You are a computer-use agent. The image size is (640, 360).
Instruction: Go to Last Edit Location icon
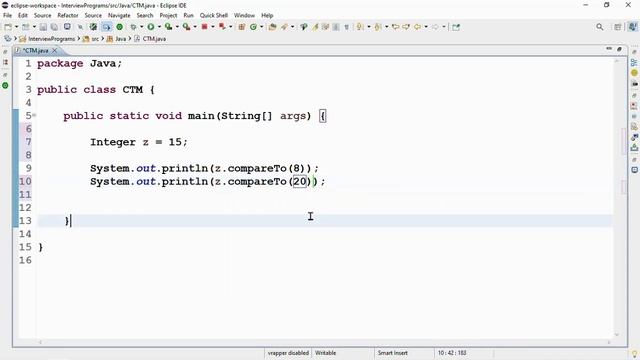(395, 27)
